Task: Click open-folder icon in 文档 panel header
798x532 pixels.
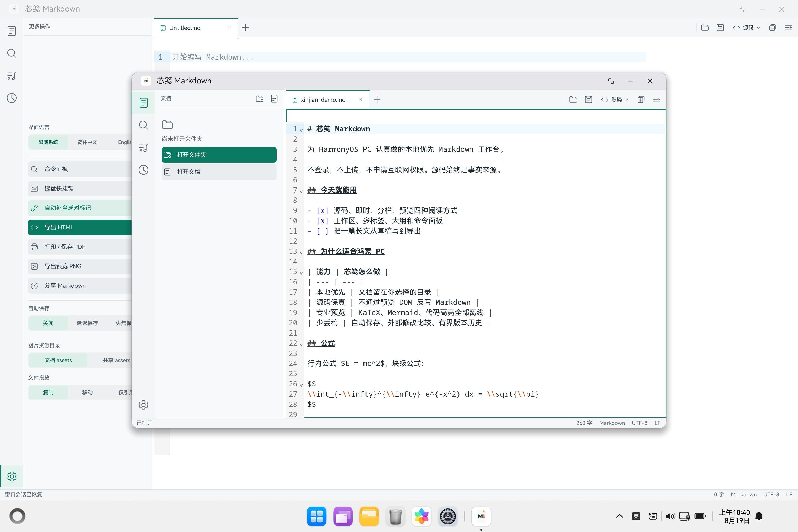Action: point(260,99)
